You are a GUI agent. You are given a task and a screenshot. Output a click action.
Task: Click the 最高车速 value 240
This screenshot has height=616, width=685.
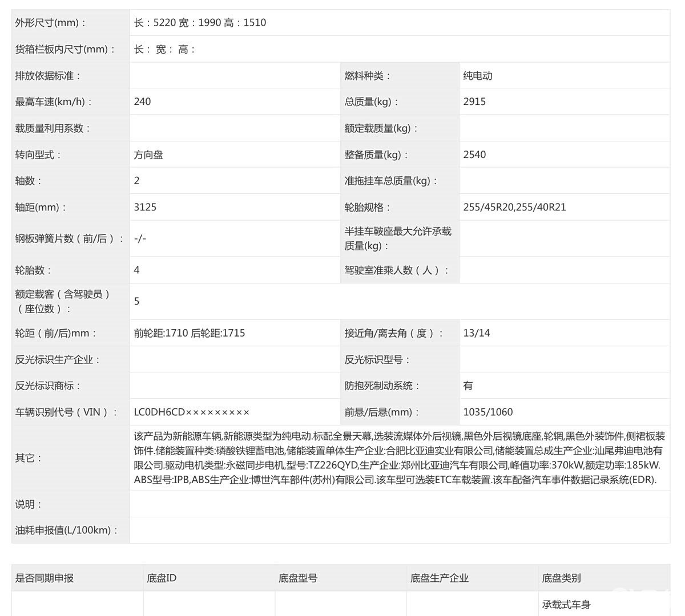pyautogui.click(x=143, y=102)
